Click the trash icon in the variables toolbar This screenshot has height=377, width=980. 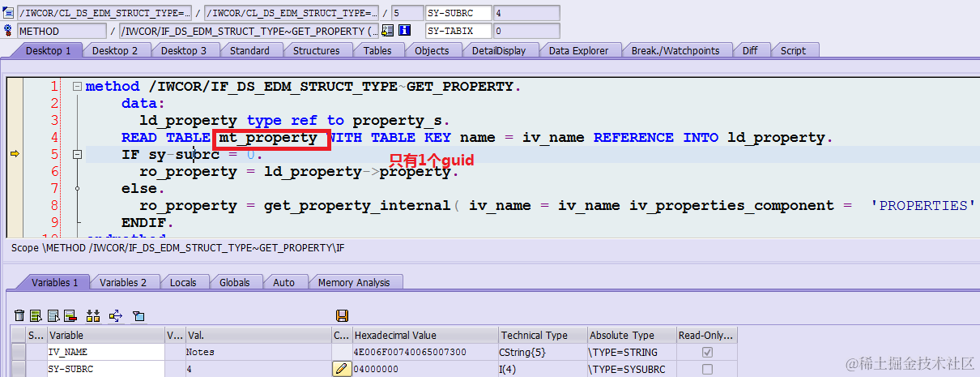(x=19, y=315)
